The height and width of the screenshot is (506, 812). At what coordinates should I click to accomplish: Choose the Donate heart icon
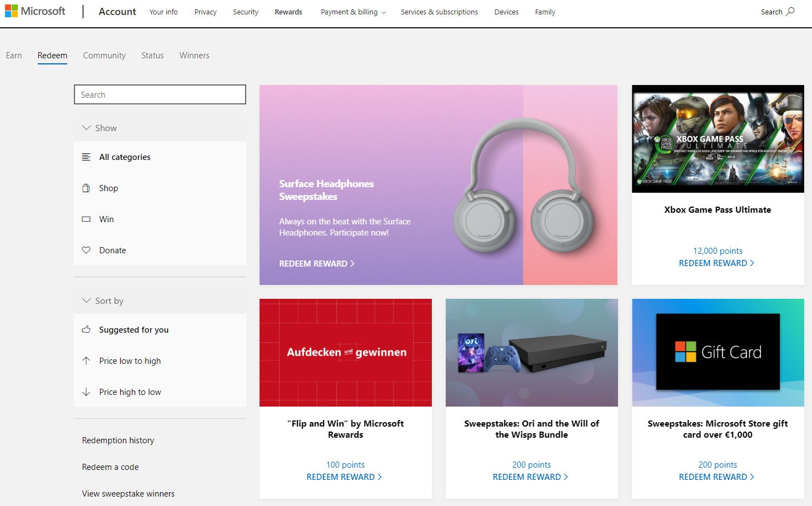pyautogui.click(x=87, y=250)
